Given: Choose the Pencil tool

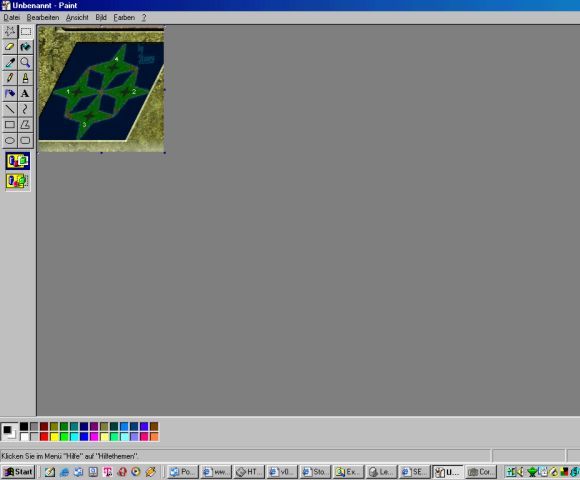Looking at the screenshot, I should 10,78.
